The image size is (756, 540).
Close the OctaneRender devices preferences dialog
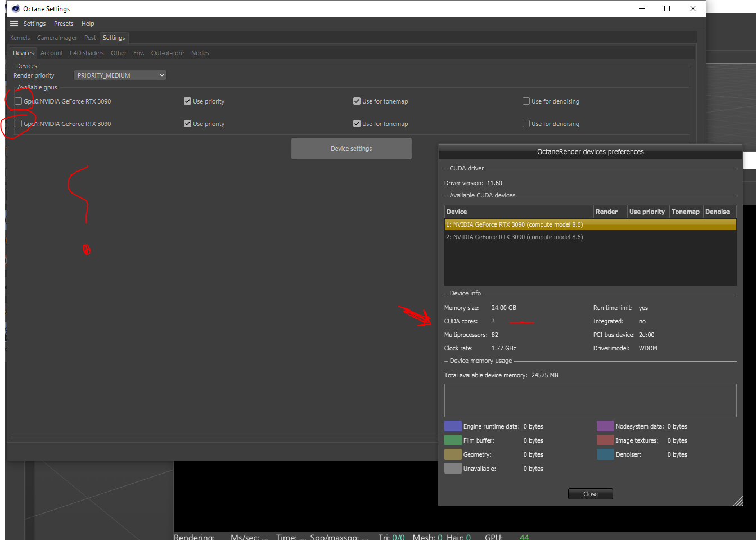point(591,494)
